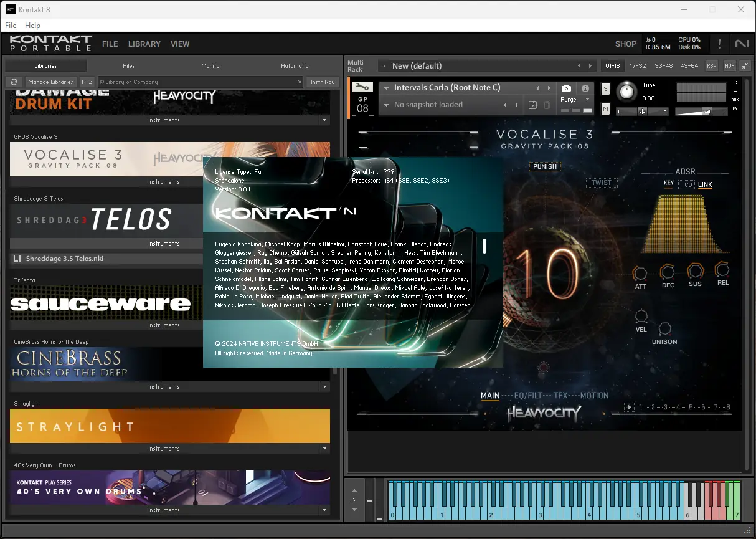The width and height of the screenshot is (756, 539).
Task: Toggle the PUNISH button
Action: 545,166
